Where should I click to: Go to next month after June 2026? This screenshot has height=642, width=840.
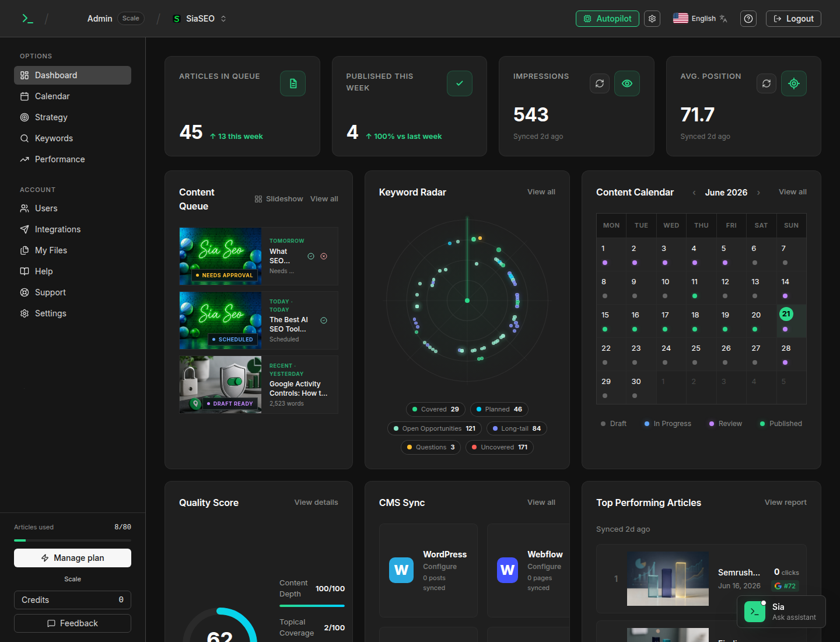[758, 193]
